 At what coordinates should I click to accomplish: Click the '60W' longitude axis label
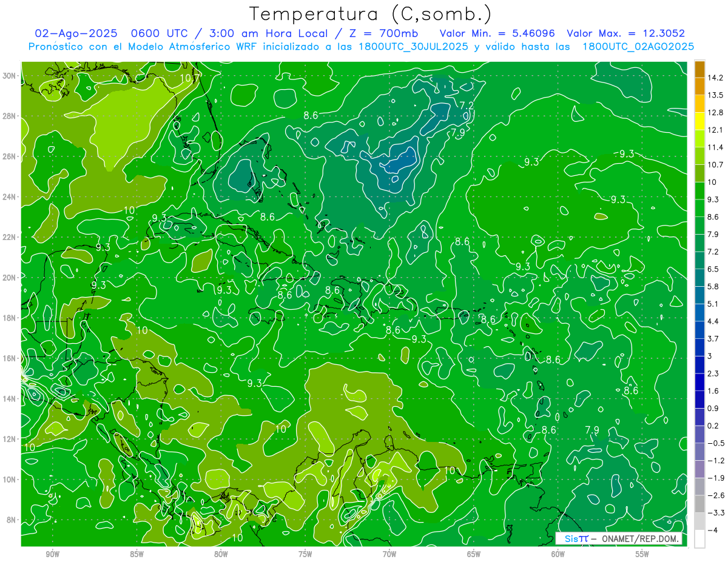pos(558,554)
